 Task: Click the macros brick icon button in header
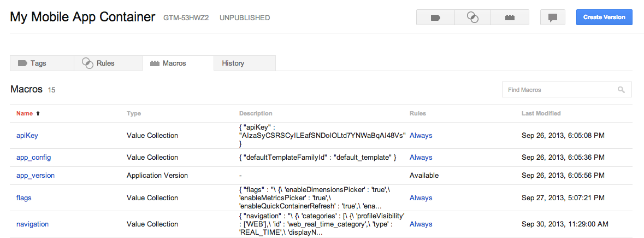pos(510,18)
